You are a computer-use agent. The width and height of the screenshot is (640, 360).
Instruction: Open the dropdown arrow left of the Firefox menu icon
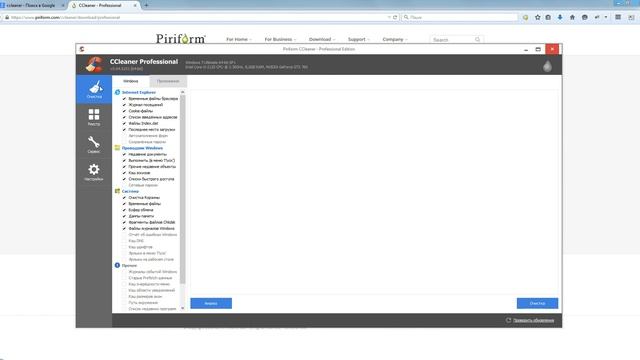pos(606,18)
